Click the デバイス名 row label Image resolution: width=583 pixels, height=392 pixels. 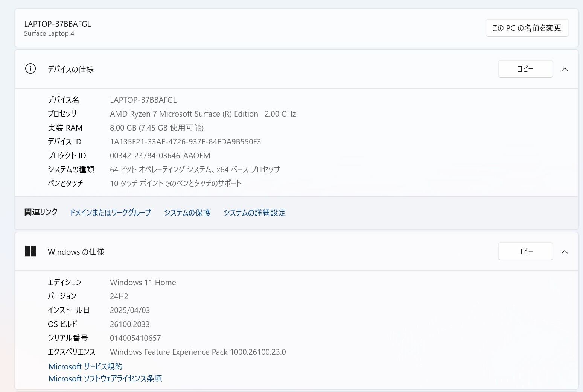[x=64, y=100]
